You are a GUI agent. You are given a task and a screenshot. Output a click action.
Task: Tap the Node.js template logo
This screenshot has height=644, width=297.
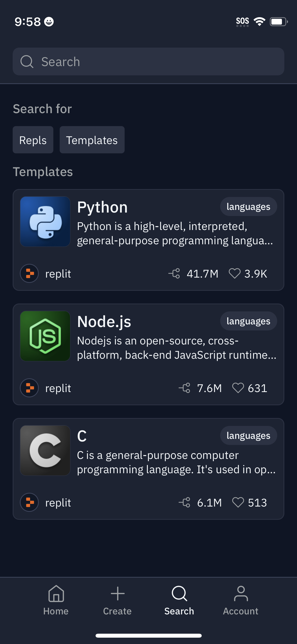click(x=45, y=336)
